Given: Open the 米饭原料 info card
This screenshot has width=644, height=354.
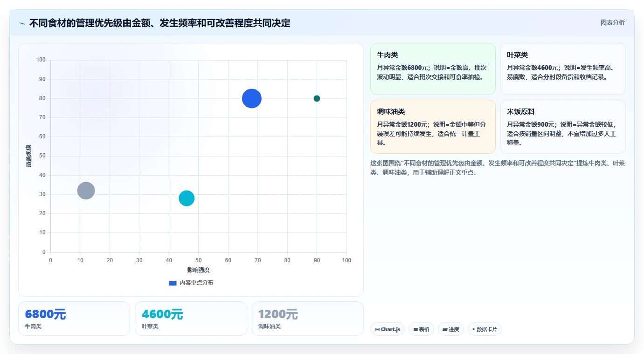Looking at the screenshot, I should point(563,127).
